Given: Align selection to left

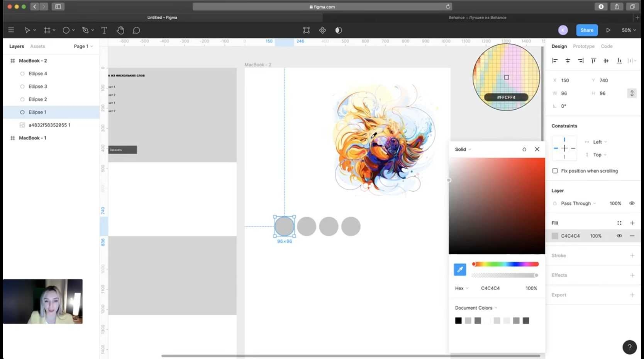Looking at the screenshot, I should tap(555, 61).
